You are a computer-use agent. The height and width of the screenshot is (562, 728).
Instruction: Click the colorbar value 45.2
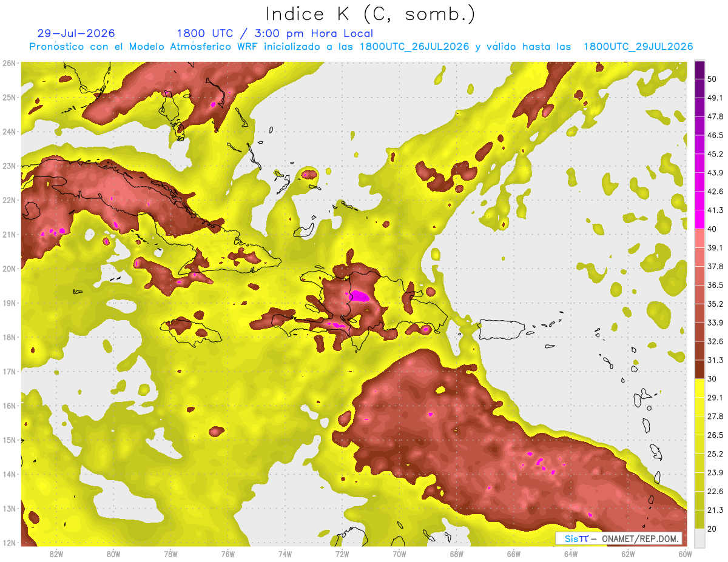point(715,154)
